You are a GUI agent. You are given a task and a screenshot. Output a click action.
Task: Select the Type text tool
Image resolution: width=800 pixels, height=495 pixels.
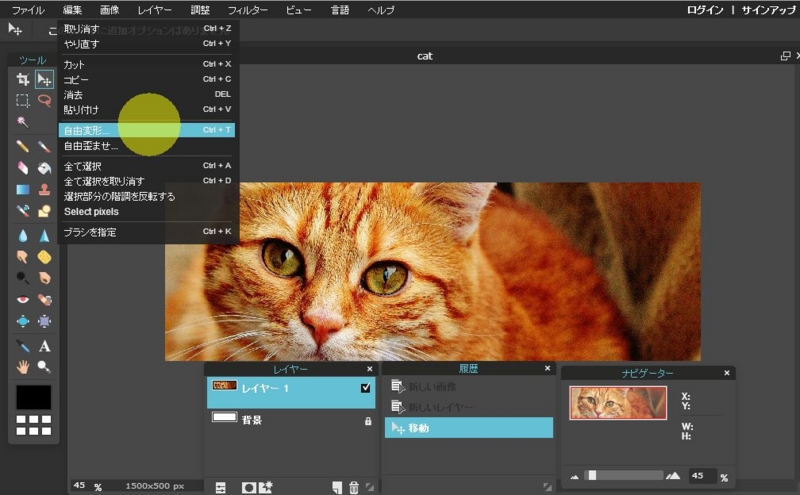point(44,346)
